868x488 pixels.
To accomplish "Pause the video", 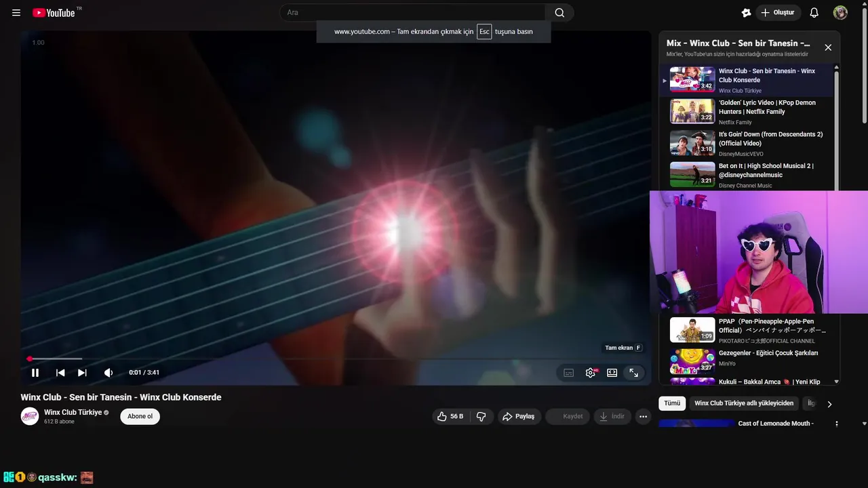I will tap(35, 373).
